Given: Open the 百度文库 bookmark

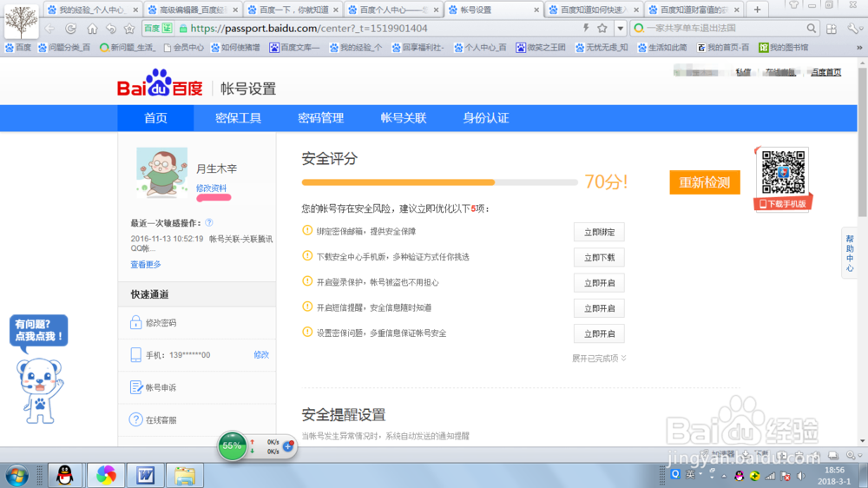Looking at the screenshot, I should [294, 48].
